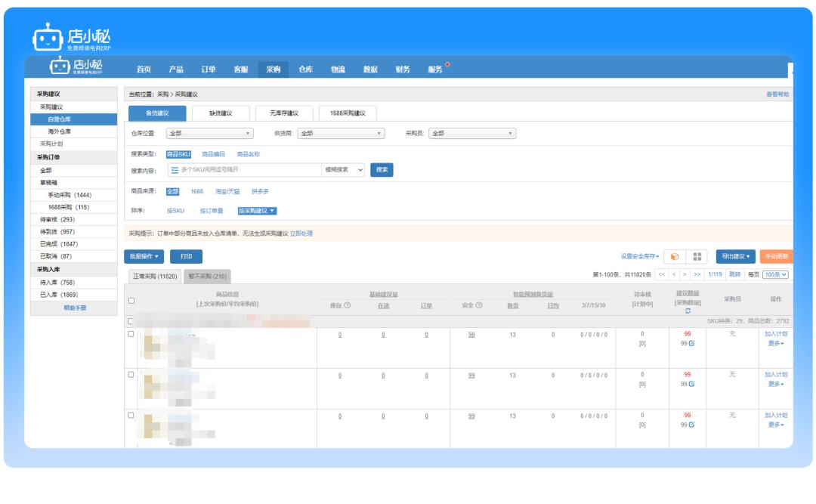
Task: Click the blue 搜索 button
Action: [x=382, y=170]
